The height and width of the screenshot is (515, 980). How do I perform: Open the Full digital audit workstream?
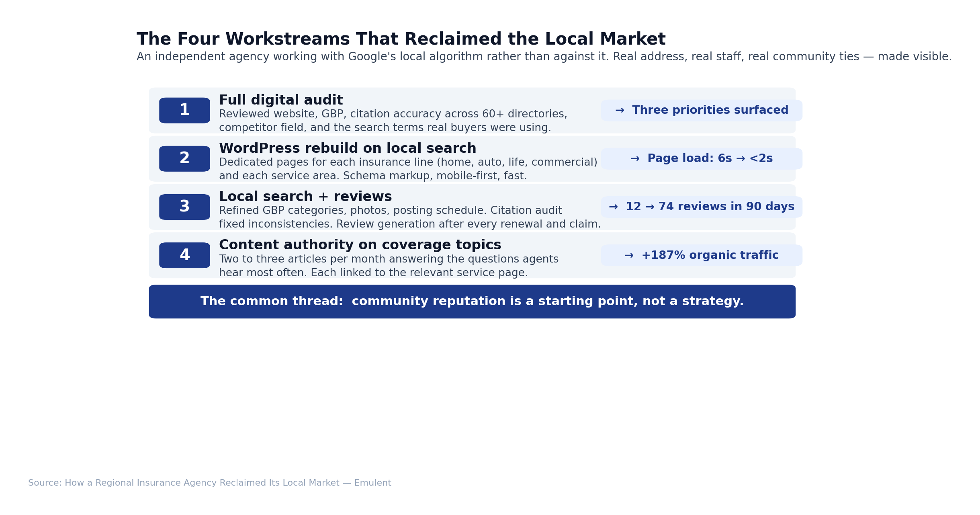[281, 100]
